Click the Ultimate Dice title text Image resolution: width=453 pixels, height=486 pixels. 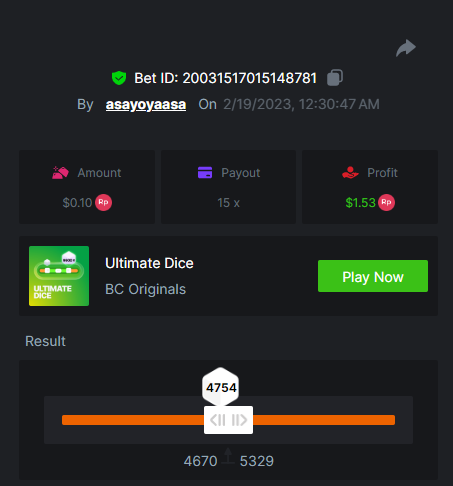(149, 263)
